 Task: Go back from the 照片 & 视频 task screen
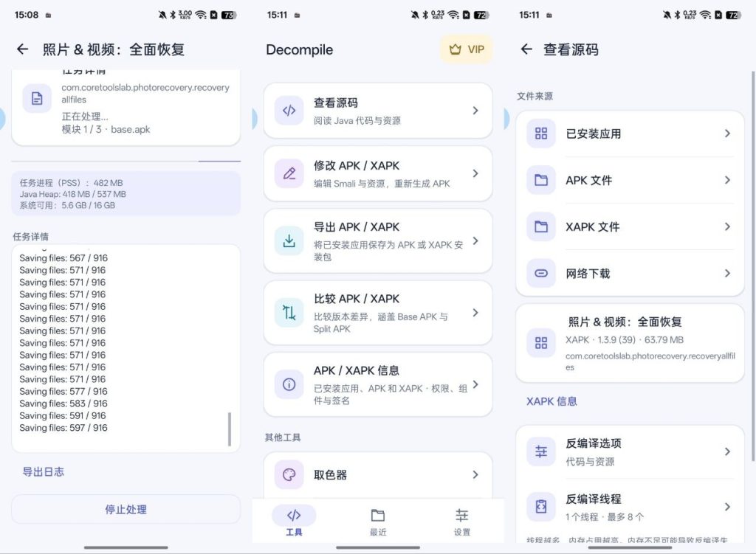pyautogui.click(x=23, y=49)
